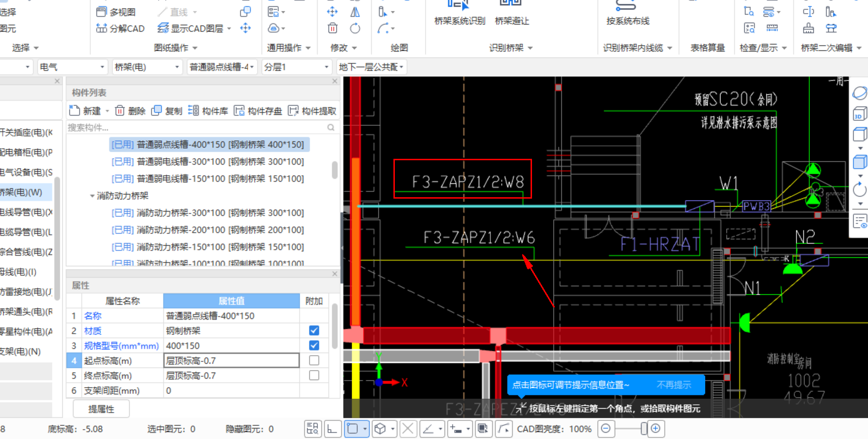868x439 pixels.
Task: Open the 多视图 multi-view tool
Action: tap(116, 12)
